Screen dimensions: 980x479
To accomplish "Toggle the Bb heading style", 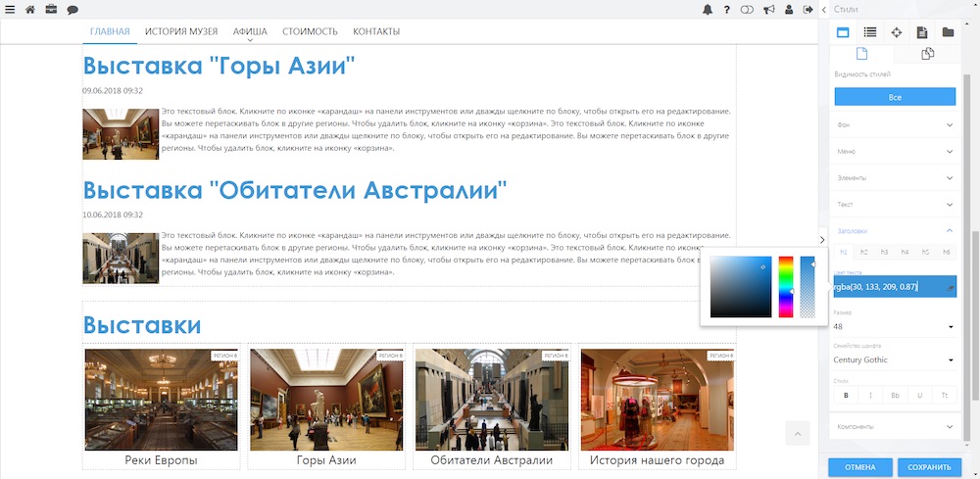I will pos(895,396).
